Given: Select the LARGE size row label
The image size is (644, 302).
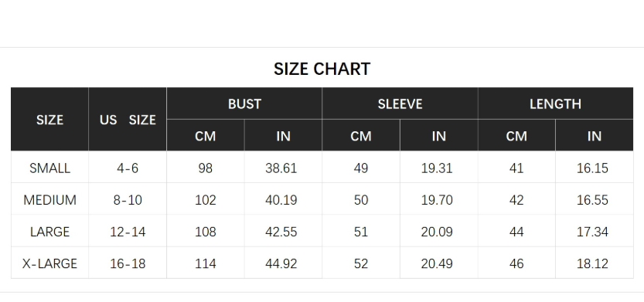Looking at the screenshot, I should coord(49,232).
